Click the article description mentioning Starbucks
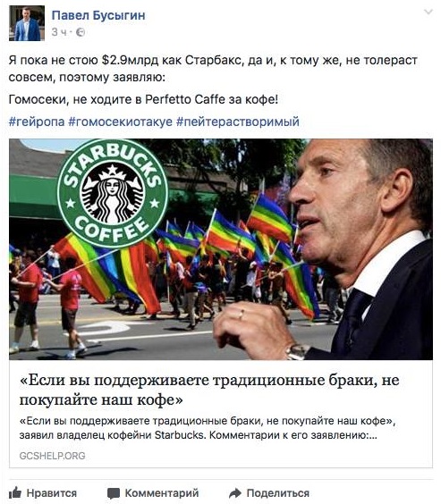441x504 pixels. coord(208,428)
